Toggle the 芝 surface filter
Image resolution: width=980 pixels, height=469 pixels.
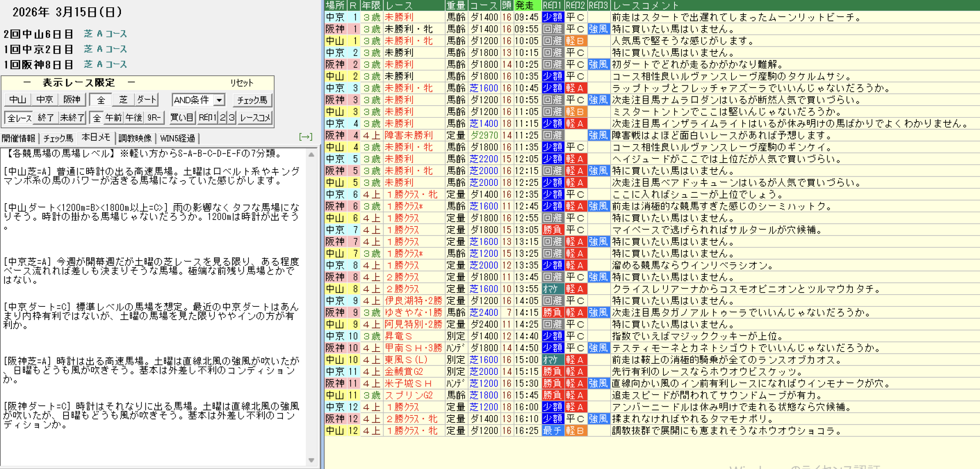(123, 100)
